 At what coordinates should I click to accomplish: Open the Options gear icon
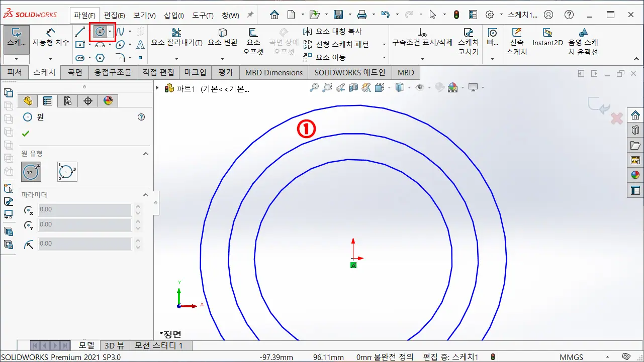(490, 15)
